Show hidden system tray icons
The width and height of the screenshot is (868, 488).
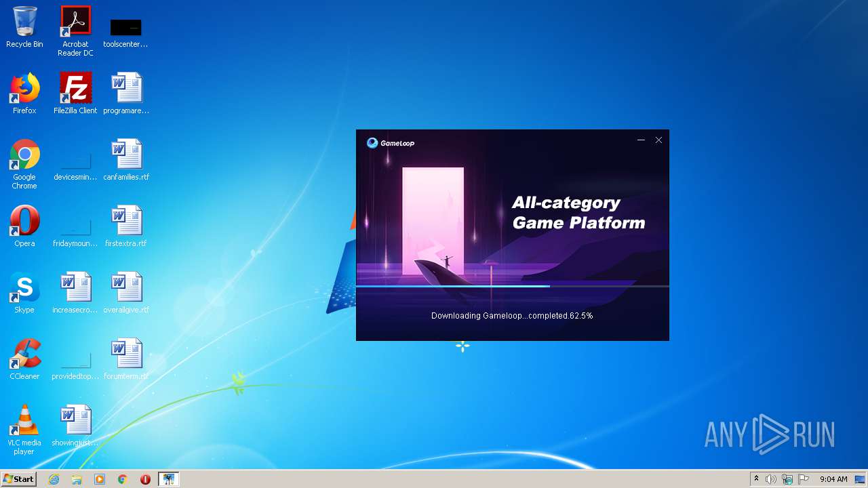[756, 479]
